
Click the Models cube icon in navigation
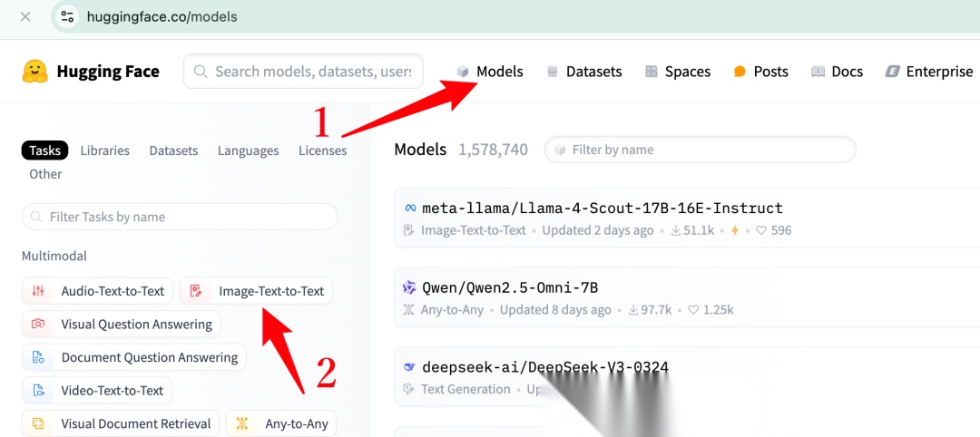click(463, 72)
